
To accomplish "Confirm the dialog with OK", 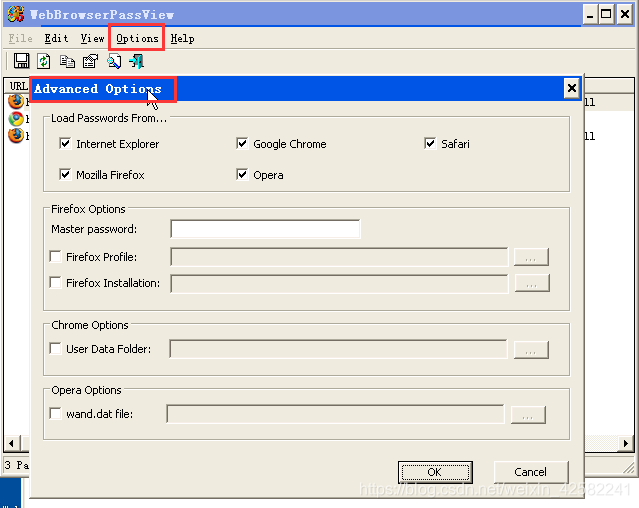I will click(x=435, y=472).
